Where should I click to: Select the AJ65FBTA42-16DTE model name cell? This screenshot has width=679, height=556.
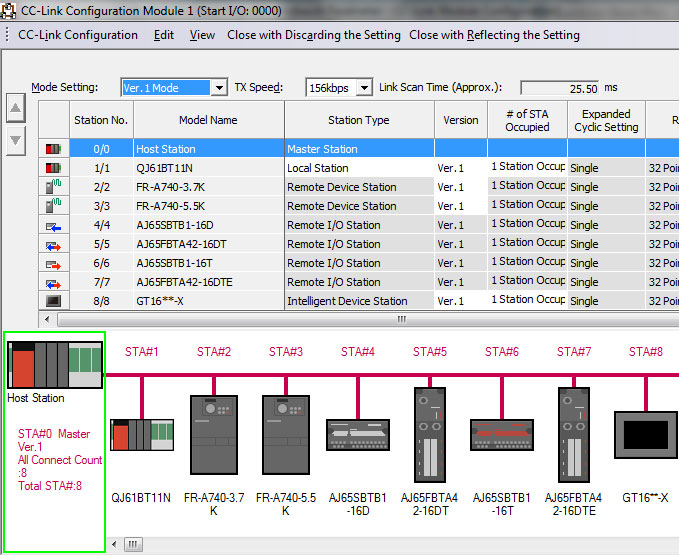click(208, 282)
